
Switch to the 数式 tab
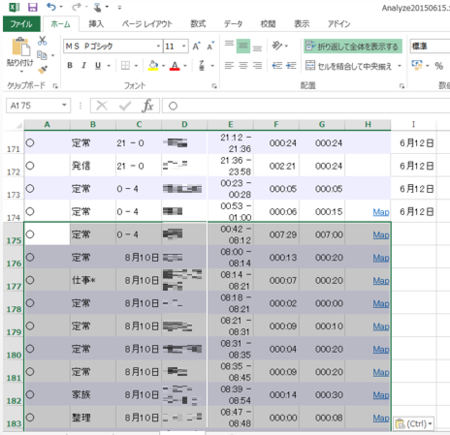point(198,24)
